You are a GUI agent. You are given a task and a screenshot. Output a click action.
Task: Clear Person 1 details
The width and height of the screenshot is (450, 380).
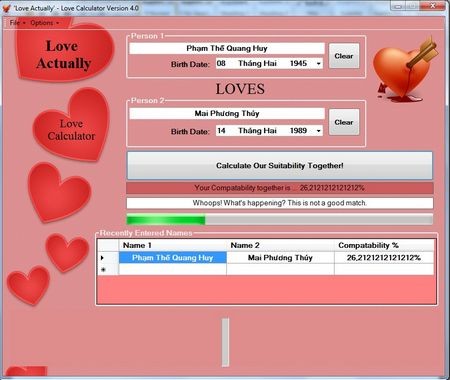344,56
